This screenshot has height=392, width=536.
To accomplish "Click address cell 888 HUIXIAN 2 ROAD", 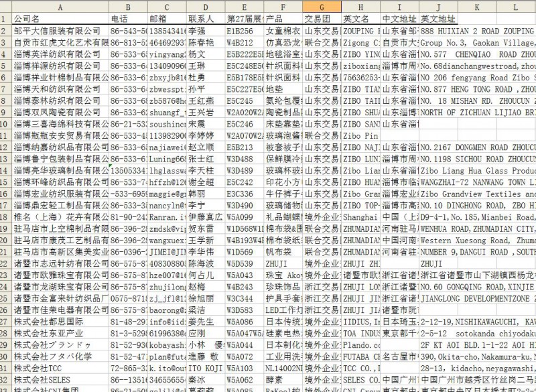I will (x=438, y=31).
